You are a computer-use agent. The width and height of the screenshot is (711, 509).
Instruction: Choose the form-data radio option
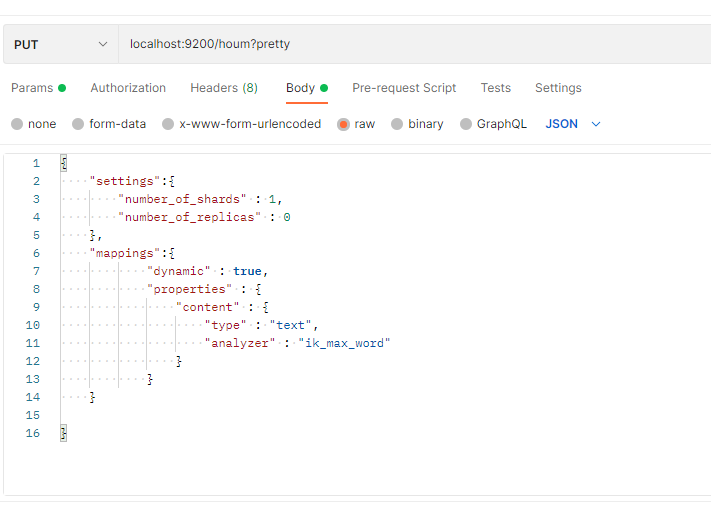78,124
